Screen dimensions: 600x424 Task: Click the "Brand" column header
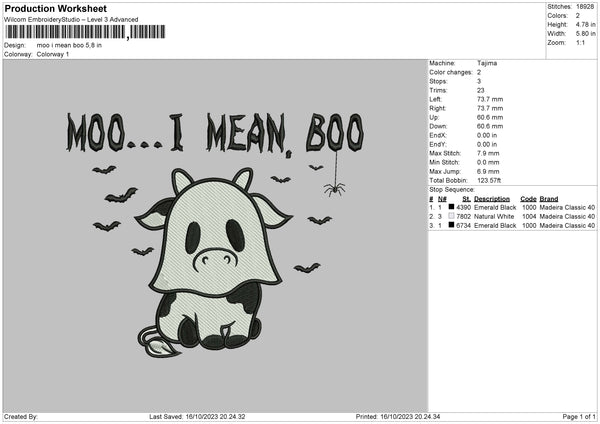549,199
